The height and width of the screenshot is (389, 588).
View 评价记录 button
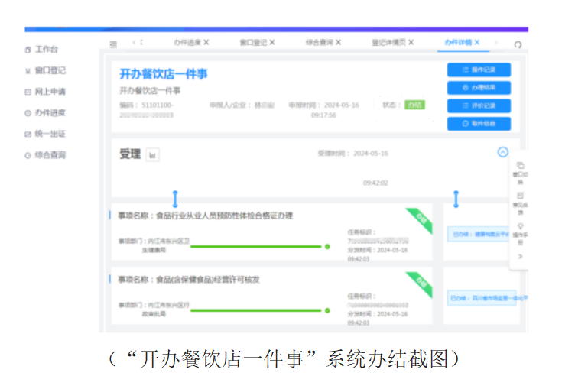pos(479,105)
